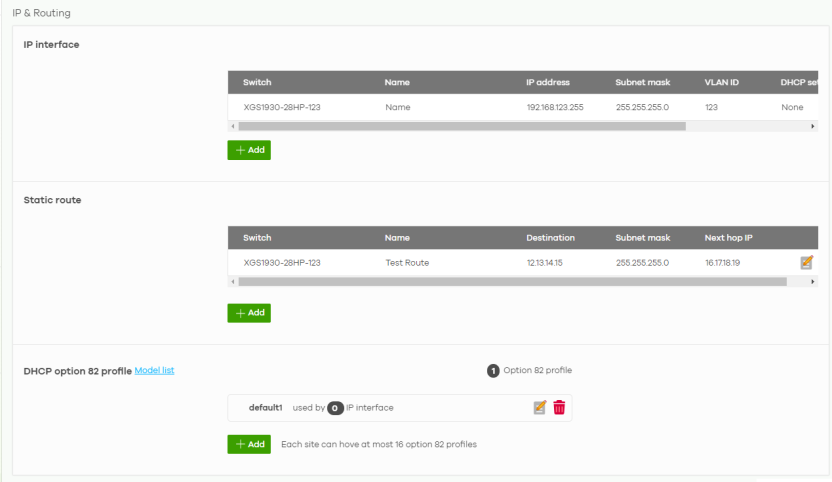
Task: Select the default1 profile entry
Action: (266, 407)
